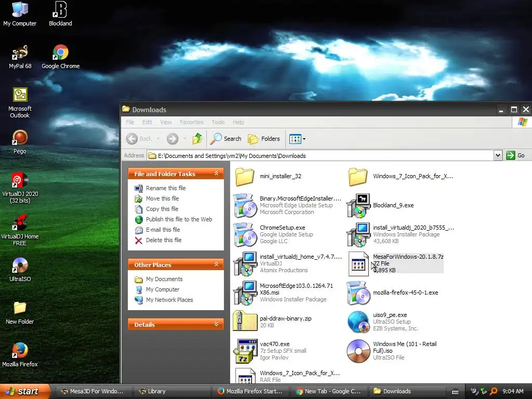Select install_virtualdj_home_v7.4.7 file icon
Screen dimensions: 532x399
tap(245, 263)
